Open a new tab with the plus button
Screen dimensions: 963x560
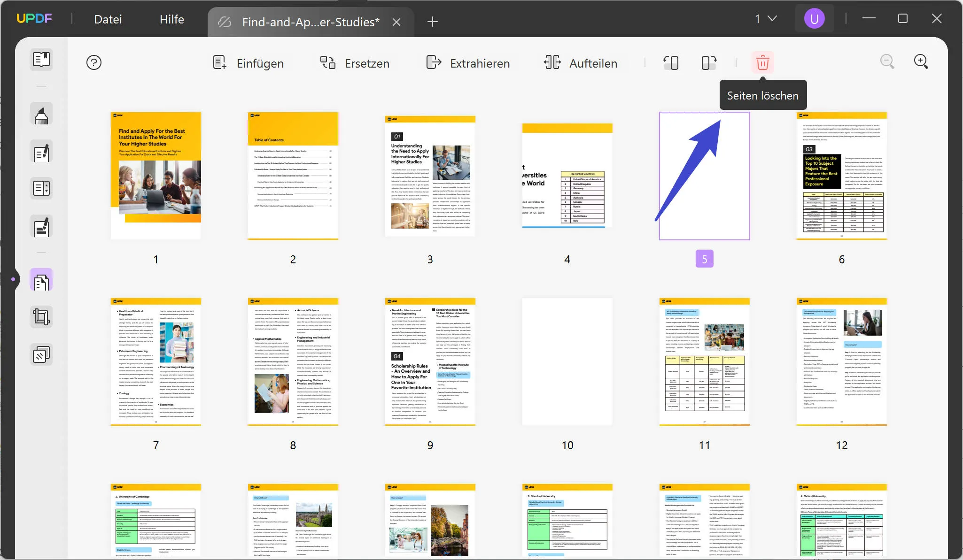pos(432,21)
